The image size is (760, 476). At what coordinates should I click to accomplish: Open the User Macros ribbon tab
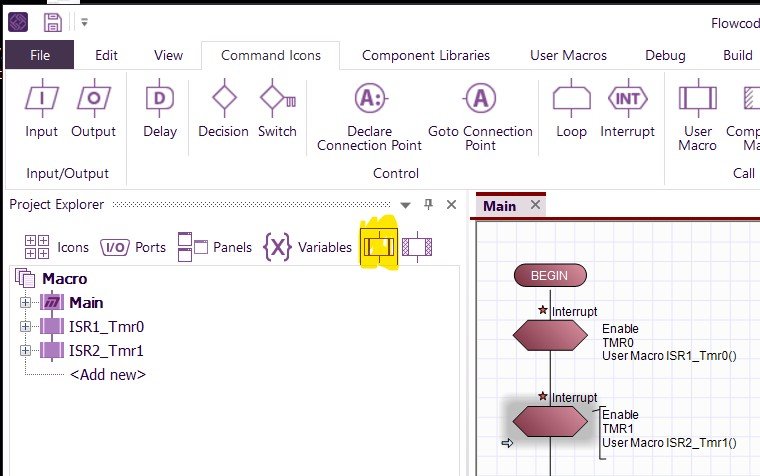(568, 55)
